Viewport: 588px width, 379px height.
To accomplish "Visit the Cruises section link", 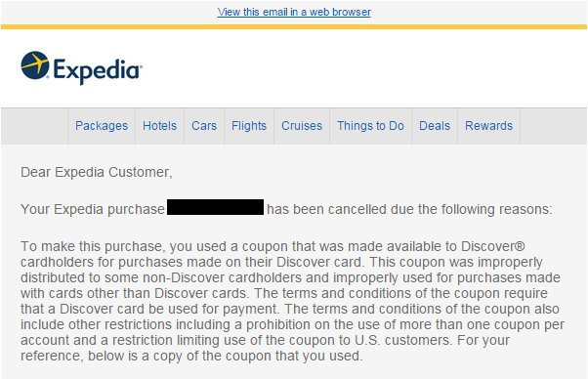I will tap(302, 126).
